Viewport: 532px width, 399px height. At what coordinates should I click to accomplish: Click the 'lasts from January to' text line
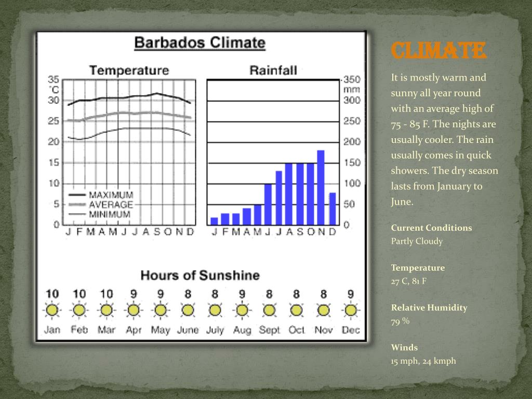(436, 187)
